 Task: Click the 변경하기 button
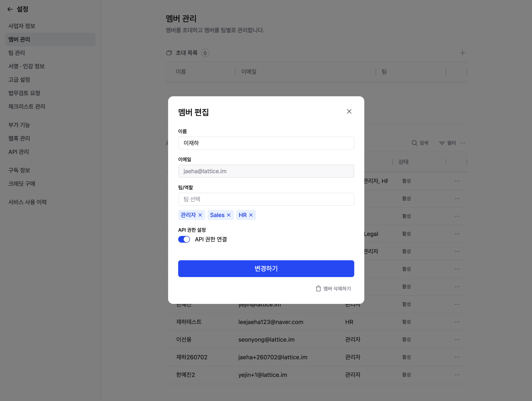(266, 268)
